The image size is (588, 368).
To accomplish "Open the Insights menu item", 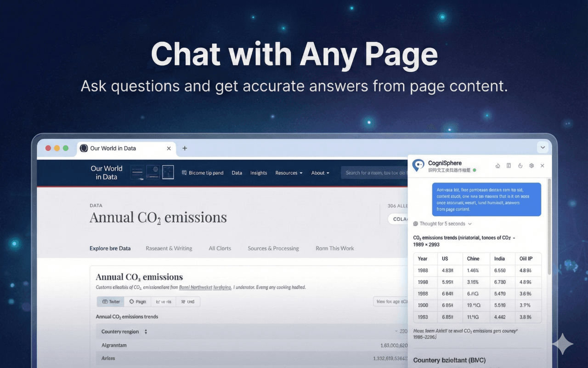I will pyautogui.click(x=259, y=173).
